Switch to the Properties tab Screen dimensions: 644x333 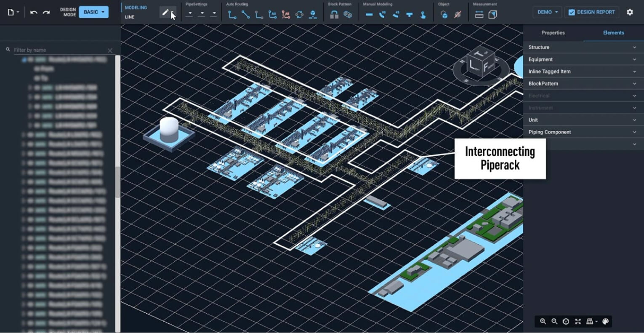553,33
